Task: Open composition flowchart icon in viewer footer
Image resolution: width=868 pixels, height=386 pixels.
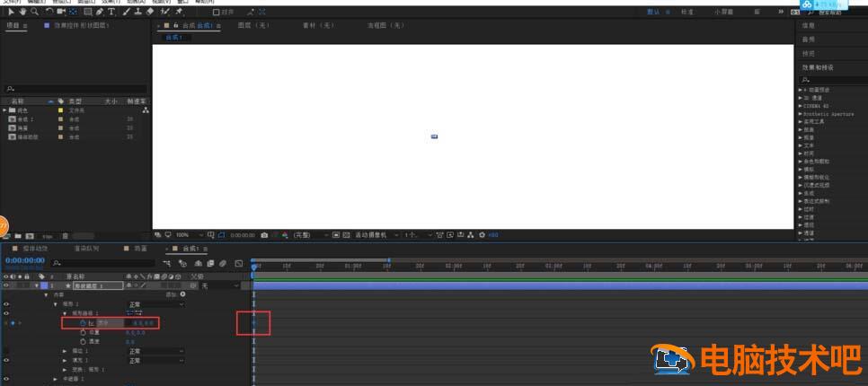Action: pyautogui.click(x=470, y=235)
